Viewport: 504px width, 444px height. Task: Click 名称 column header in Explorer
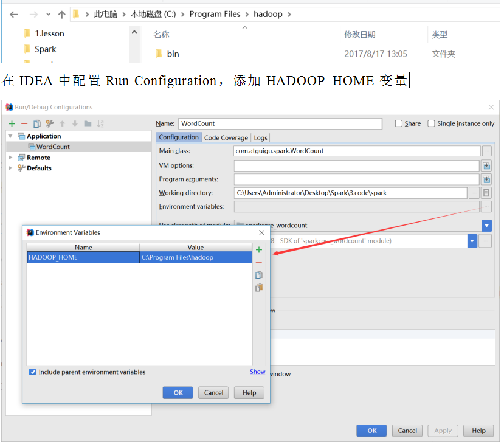[161, 35]
